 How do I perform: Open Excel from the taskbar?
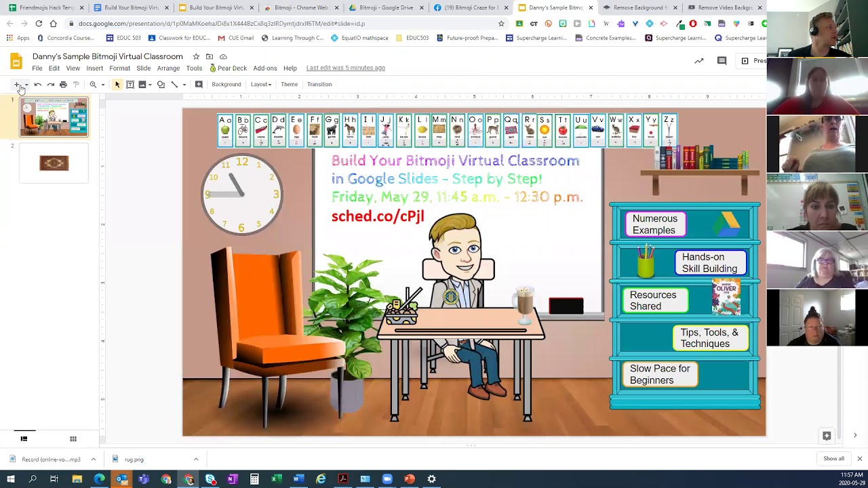click(x=277, y=479)
